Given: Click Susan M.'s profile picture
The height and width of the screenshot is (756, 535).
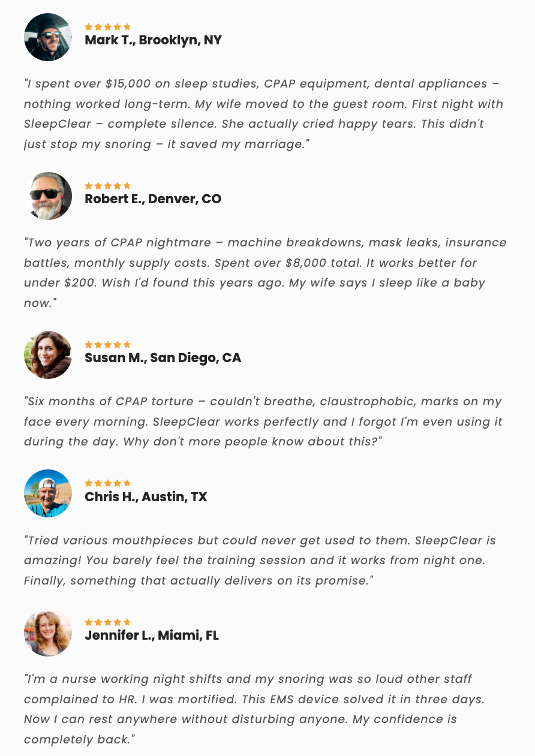Looking at the screenshot, I should pyautogui.click(x=48, y=355).
